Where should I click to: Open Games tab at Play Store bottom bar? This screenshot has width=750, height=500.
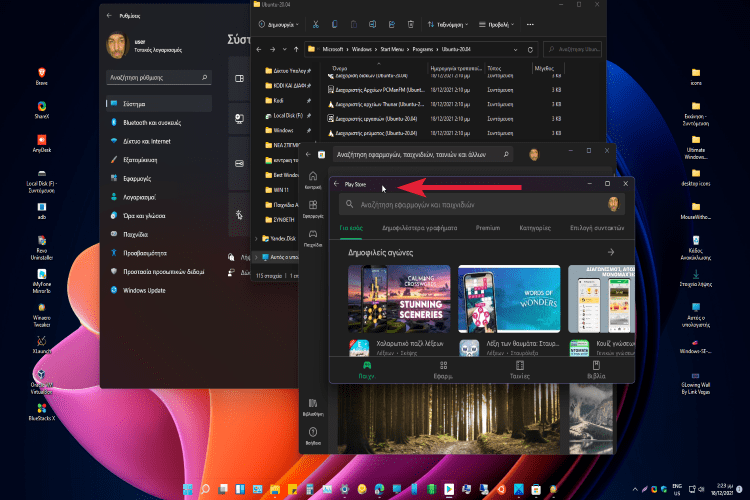tap(367, 370)
